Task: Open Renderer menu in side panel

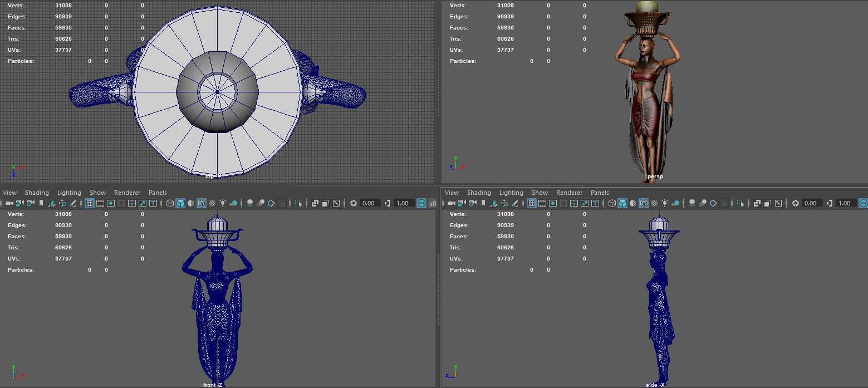Action: [x=570, y=193]
